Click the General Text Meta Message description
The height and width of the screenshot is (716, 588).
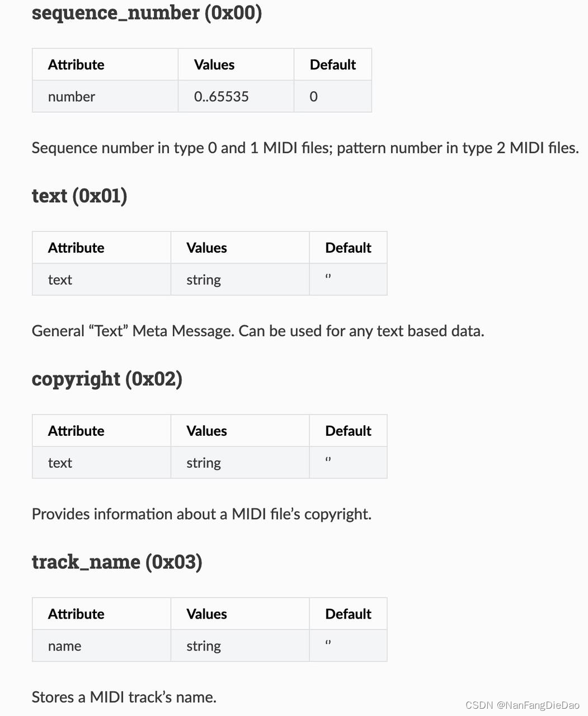pyautogui.click(x=258, y=331)
